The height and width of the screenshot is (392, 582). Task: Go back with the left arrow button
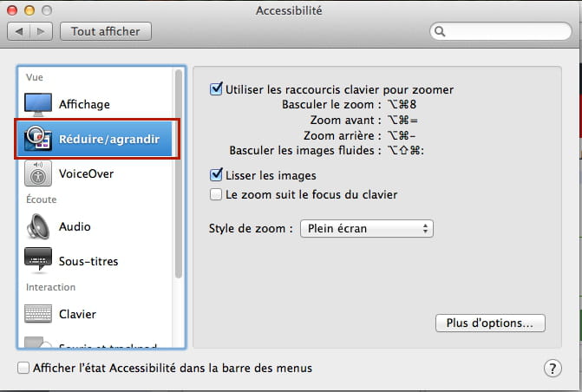(19, 31)
